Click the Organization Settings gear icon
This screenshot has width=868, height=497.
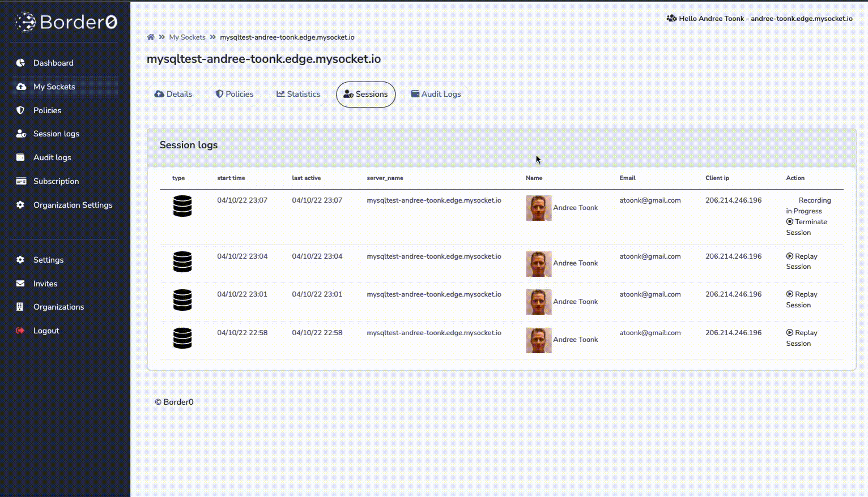pyautogui.click(x=20, y=205)
